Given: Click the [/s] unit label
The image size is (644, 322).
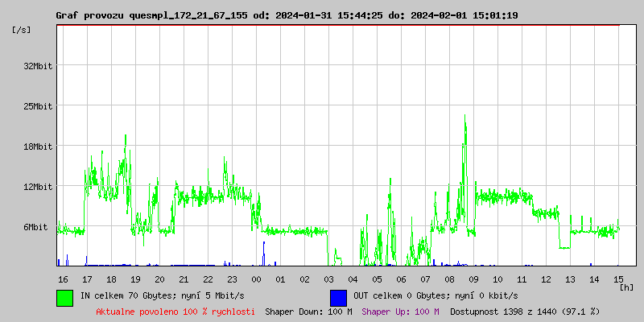Looking at the screenshot, I should coord(23,30).
